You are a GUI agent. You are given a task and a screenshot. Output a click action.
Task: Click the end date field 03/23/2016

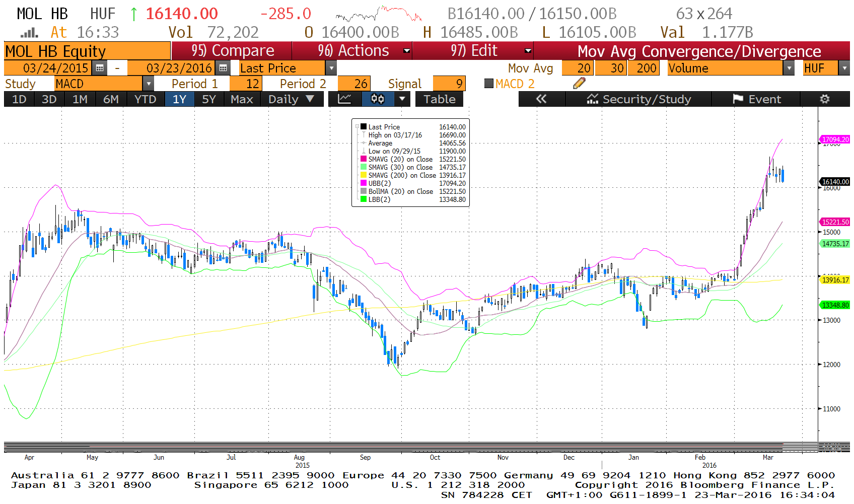pyautogui.click(x=172, y=68)
